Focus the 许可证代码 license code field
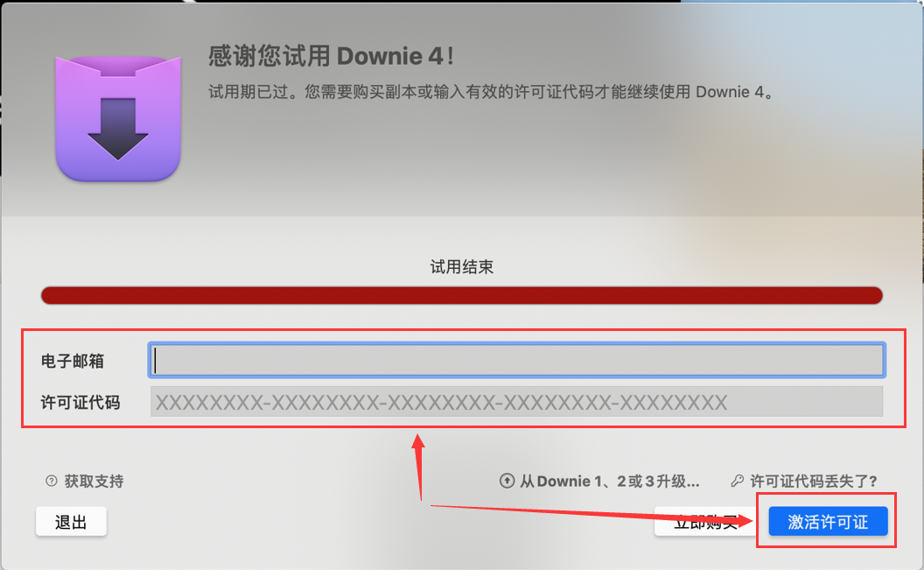The width and height of the screenshot is (924, 570). [x=517, y=402]
